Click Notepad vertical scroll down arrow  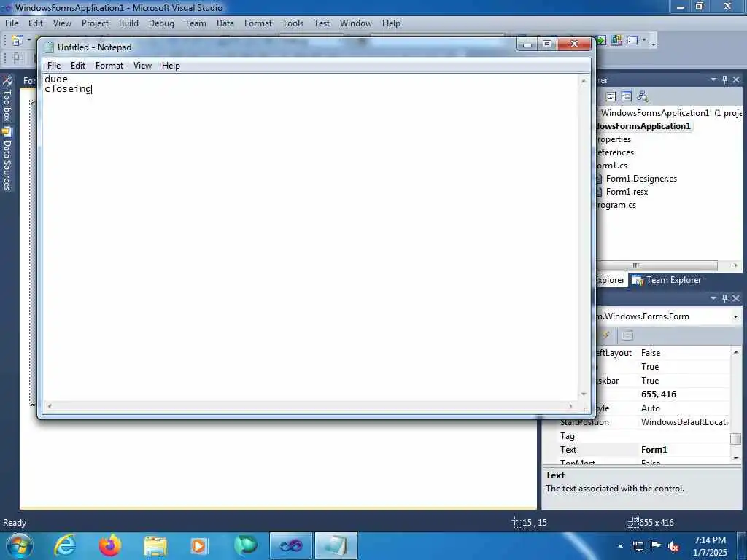click(584, 394)
